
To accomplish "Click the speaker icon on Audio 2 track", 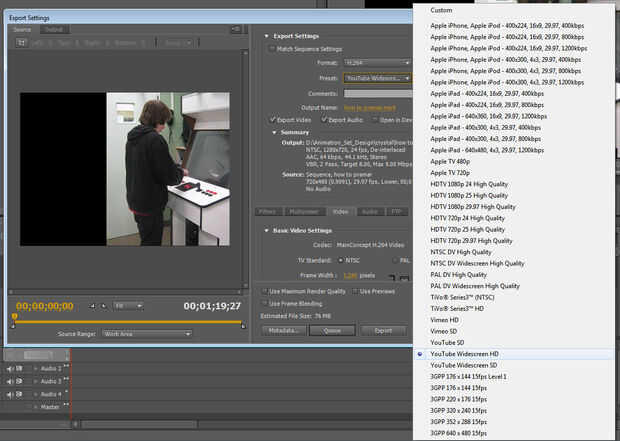I will click(11, 369).
